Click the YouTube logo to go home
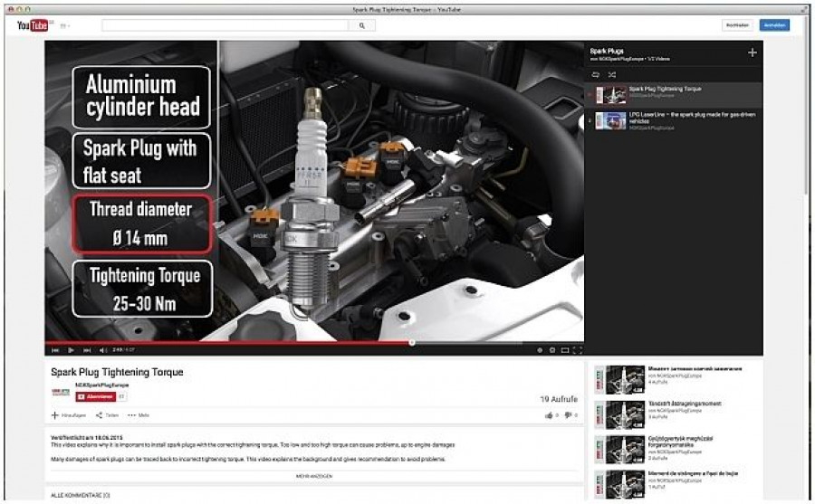Viewport: 815px width, 504px height. coord(33,25)
